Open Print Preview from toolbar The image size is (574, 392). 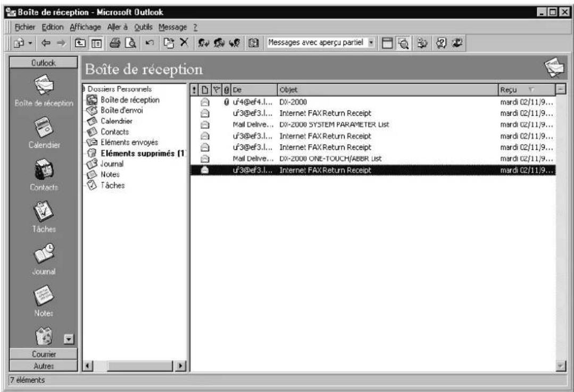pyautogui.click(x=130, y=43)
